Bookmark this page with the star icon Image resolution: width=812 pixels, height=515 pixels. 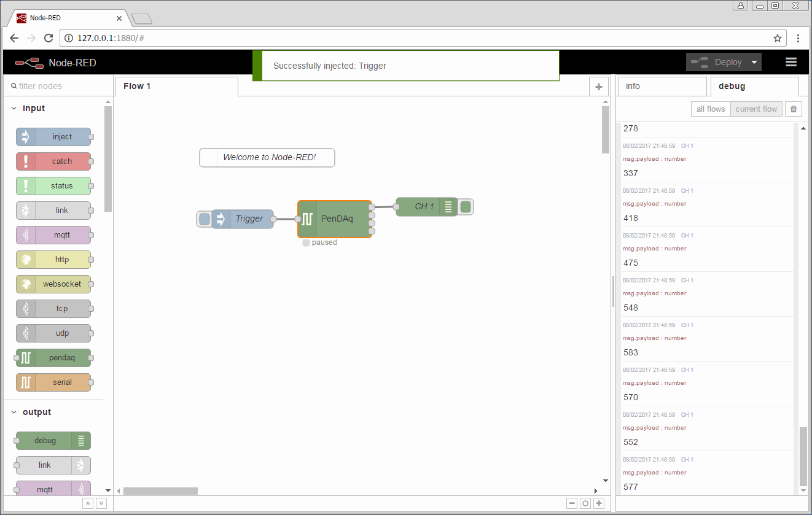tap(778, 38)
